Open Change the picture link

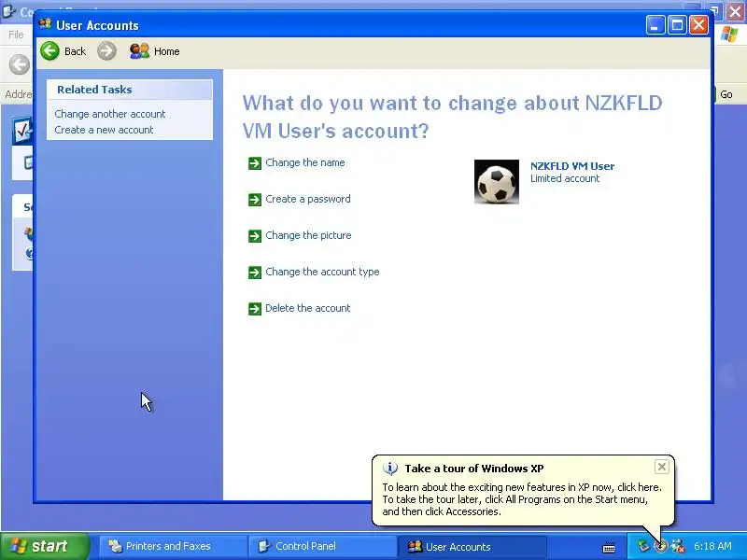(308, 235)
